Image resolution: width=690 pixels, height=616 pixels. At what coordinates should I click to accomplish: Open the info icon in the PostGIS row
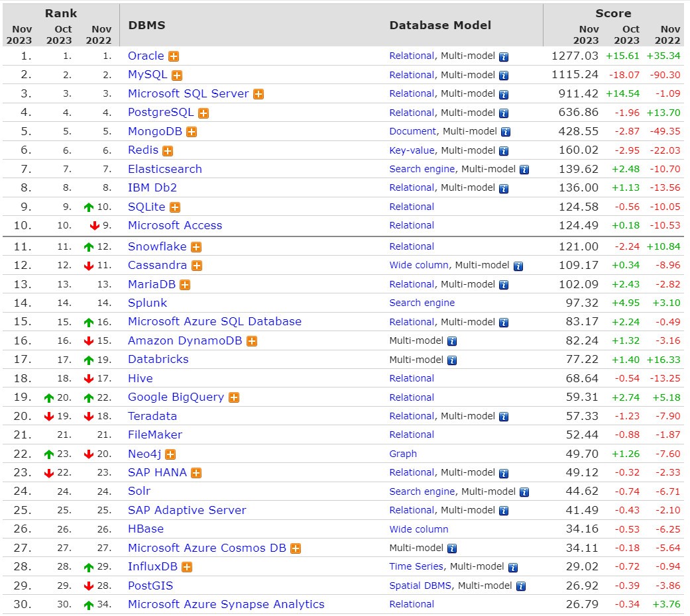(521, 587)
